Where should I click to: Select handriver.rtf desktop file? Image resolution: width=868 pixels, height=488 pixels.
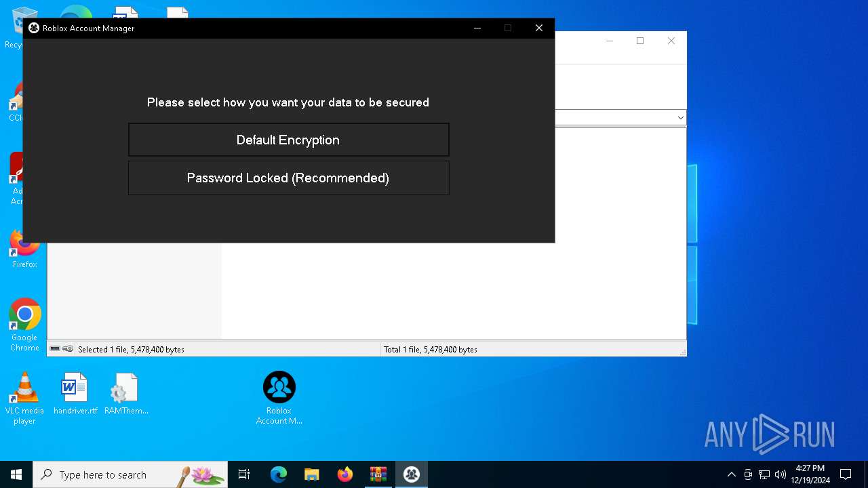(x=75, y=394)
